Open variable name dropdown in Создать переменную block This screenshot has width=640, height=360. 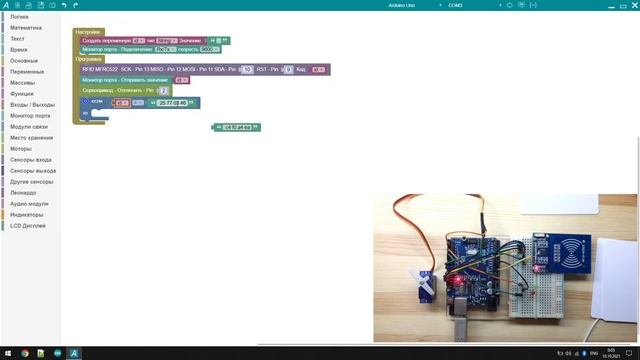[x=138, y=41]
